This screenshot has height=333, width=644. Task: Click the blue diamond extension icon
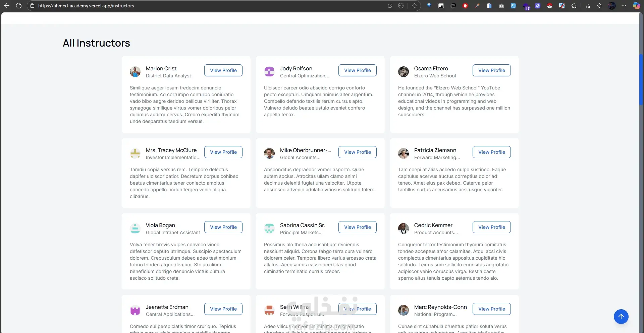click(x=429, y=5)
